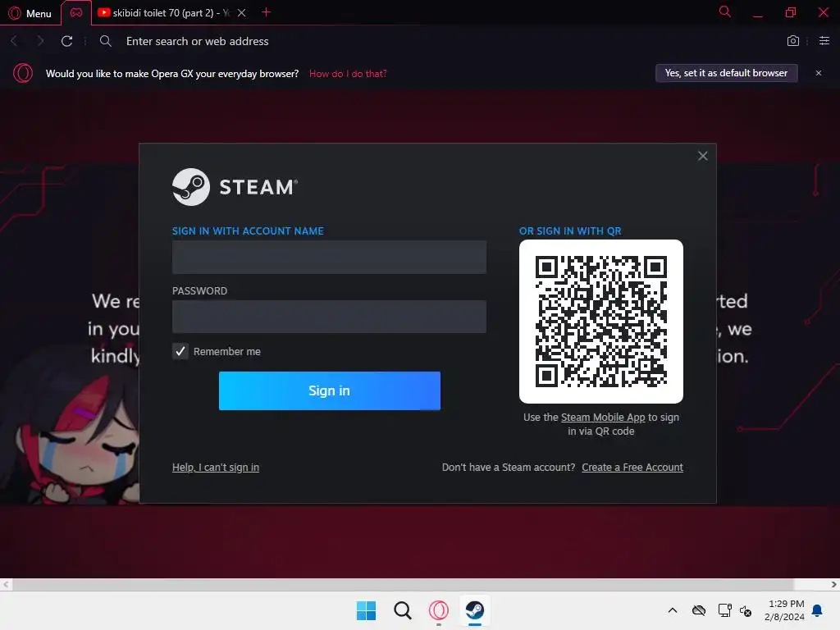This screenshot has height=630, width=840.
Task: Open a new tab with plus icon
Action: point(267,12)
